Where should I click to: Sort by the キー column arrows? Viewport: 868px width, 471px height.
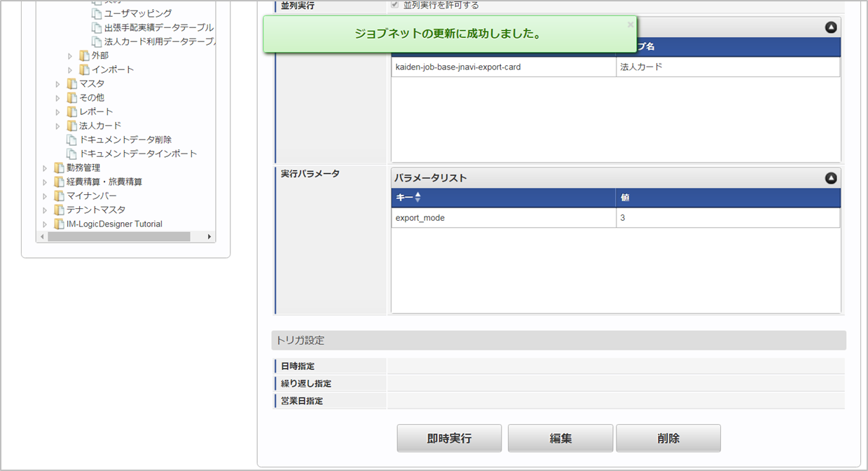pyautogui.click(x=418, y=198)
